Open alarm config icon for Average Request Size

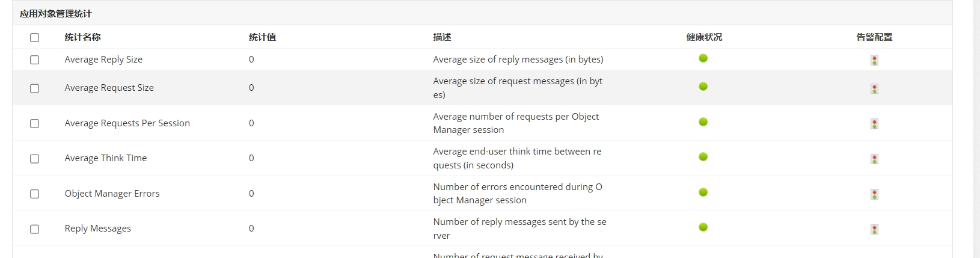(x=874, y=88)
